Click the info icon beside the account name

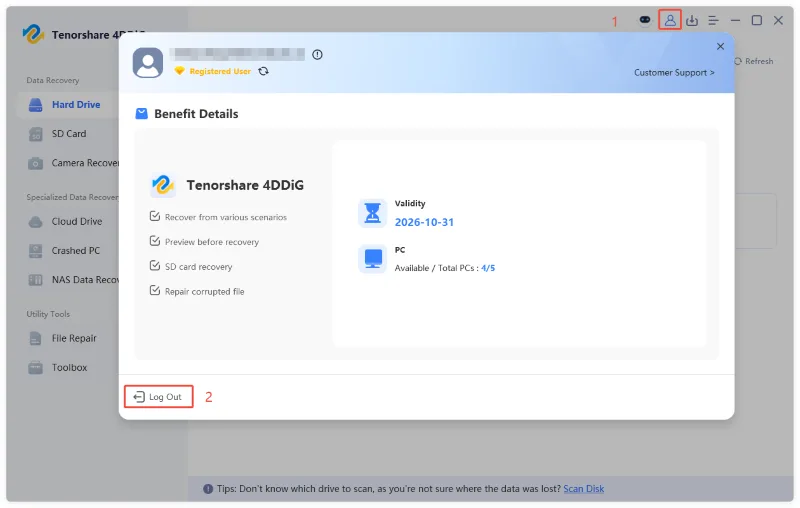point(317,55)
